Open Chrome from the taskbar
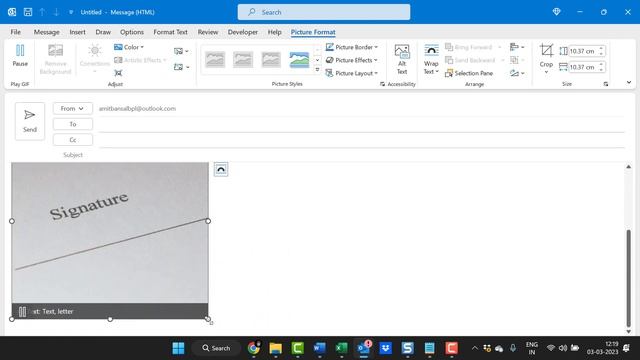The width and height of the screenshot is (640, 360). click(253, 348)
